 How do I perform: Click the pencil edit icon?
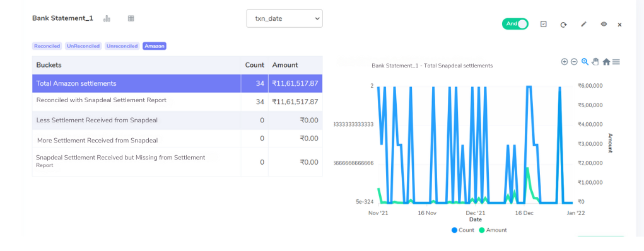(583, 24)
